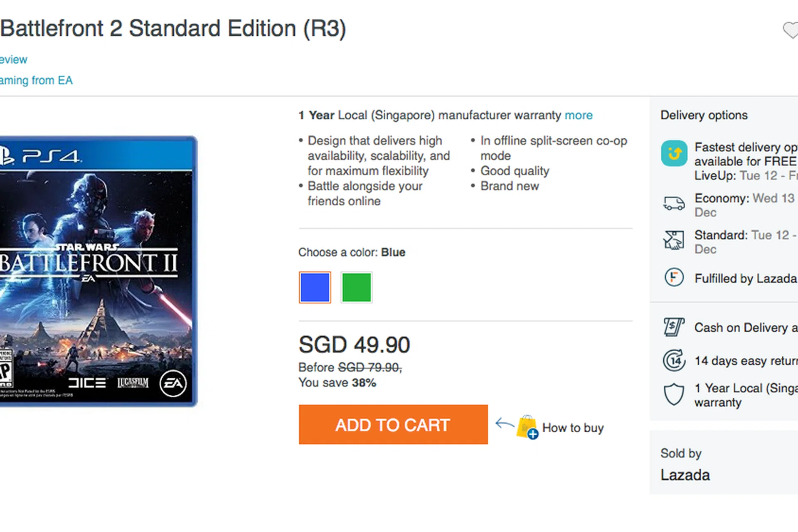This screenshot has height=532, width=798.
Task: Click the Economy delivery truck icon
Action: [x=674, y=204]
